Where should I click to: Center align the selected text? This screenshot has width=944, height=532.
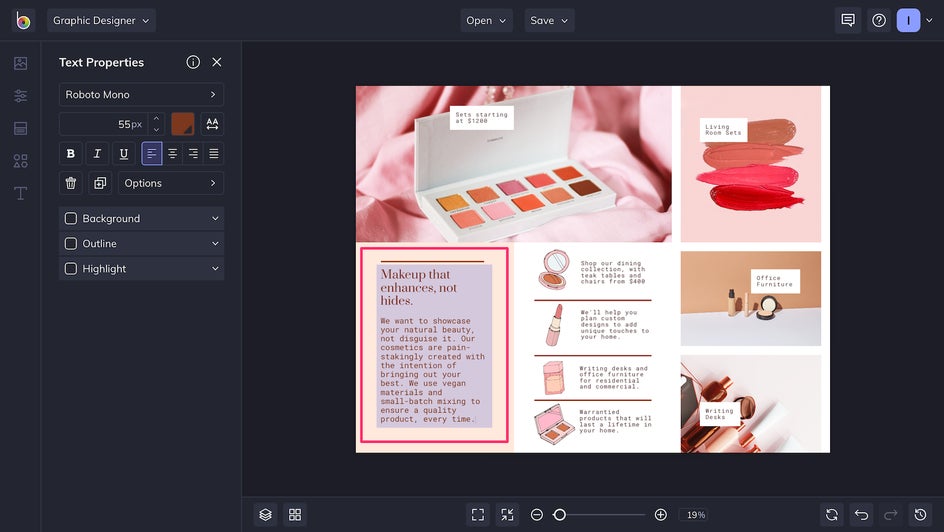coord(173,153)
